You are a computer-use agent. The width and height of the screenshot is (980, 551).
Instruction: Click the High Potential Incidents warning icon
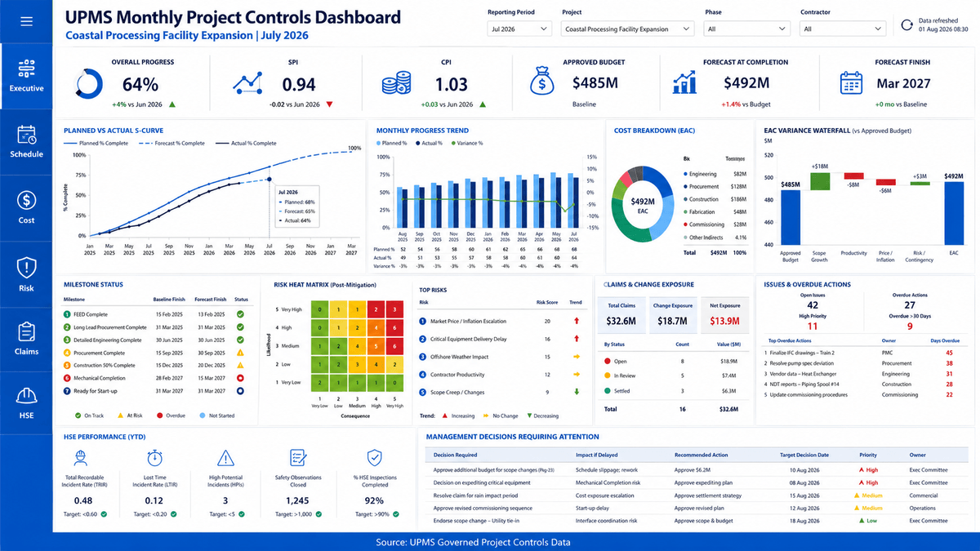(x=226, y=458)
